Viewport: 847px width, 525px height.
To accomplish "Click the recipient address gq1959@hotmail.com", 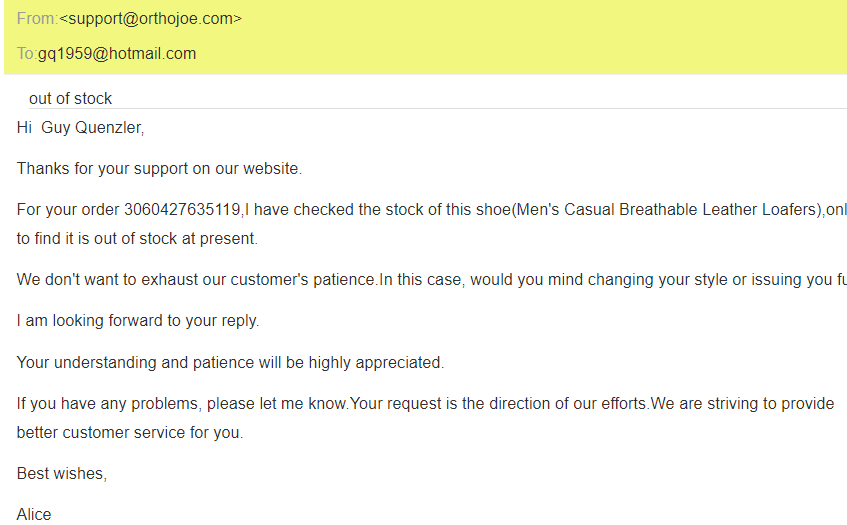I will [x=117, y=54].
